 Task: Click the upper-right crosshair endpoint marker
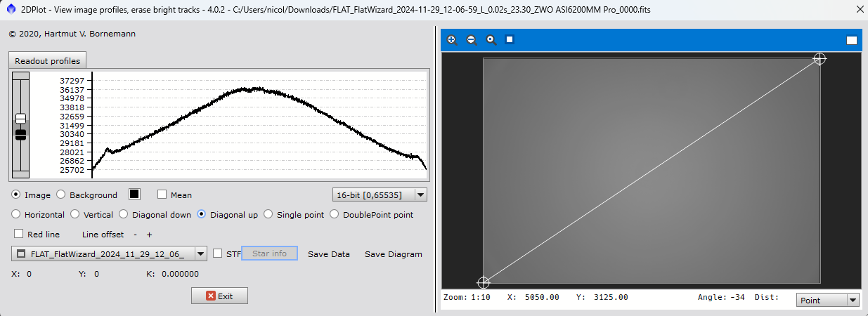click(x=820, y=59)
